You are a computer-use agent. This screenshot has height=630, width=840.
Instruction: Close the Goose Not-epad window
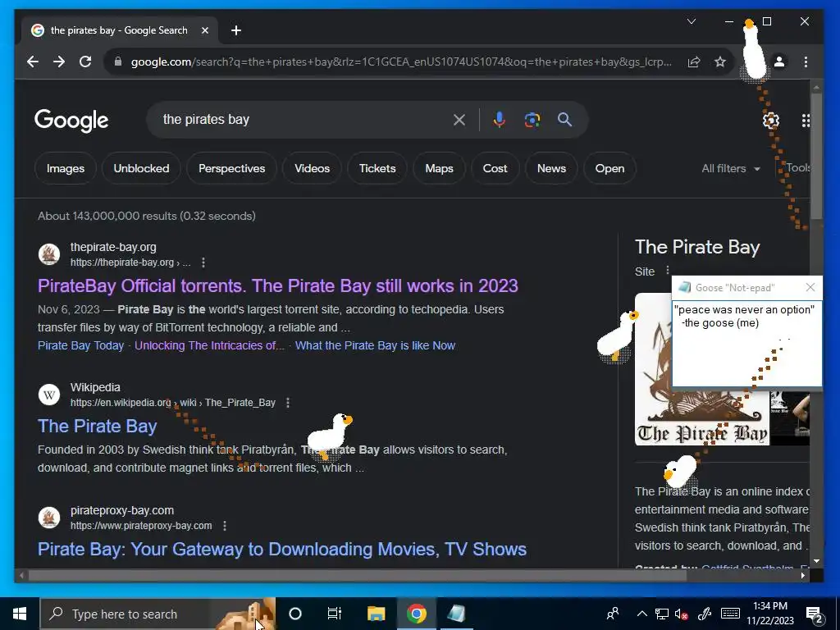(x=810, y=288)
